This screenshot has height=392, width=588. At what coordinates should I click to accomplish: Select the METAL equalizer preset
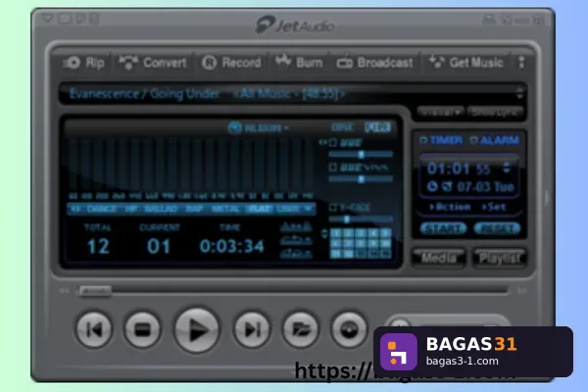(x=225, y=209)
